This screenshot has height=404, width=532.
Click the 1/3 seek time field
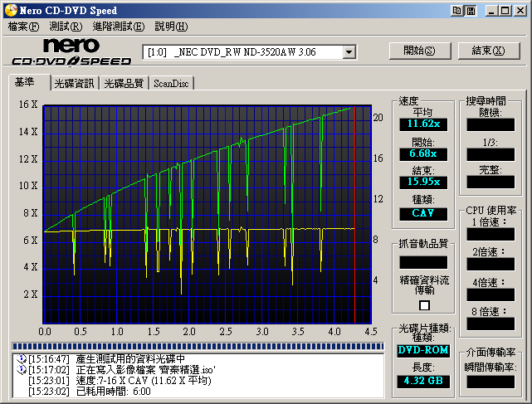click(491, 154)
